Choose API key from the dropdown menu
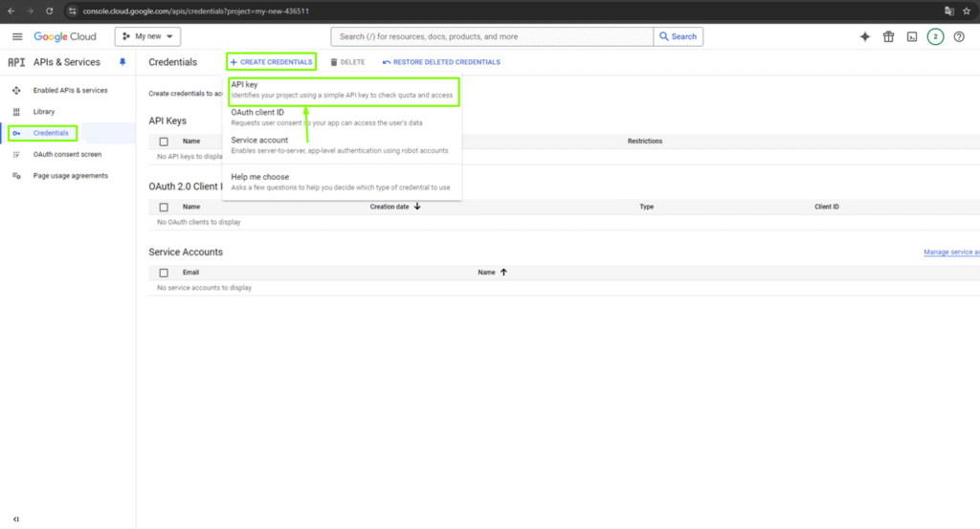Screen dimensions: 980x529 click(344, 90)
